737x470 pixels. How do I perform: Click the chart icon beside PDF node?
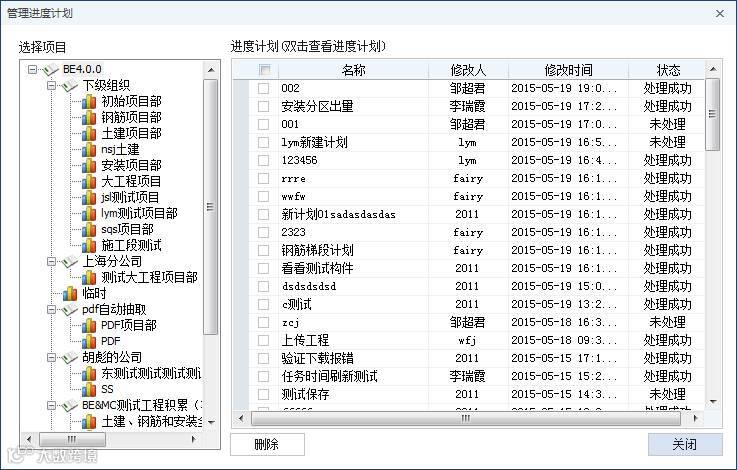[x=89, y=341]
